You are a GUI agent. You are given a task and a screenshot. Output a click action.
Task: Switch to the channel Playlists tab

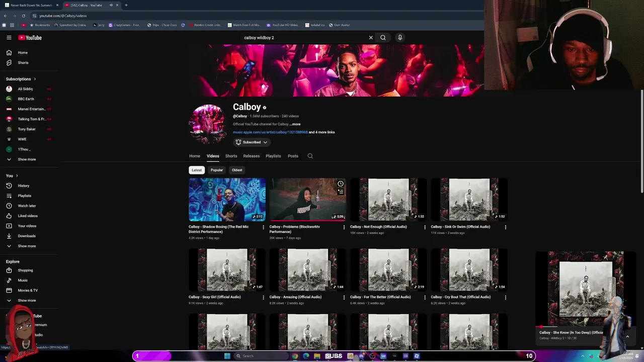273,156
